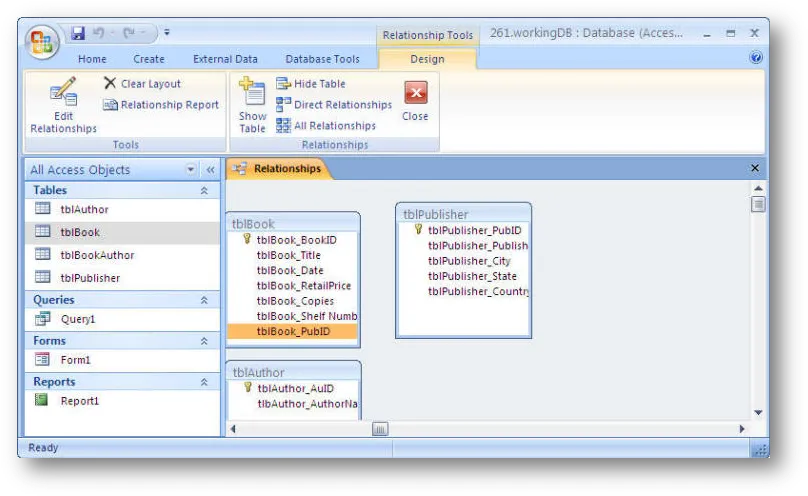The width and height of the screenshot is (808, 496).
Task: Click the Relationships document tab
Action: point(279,168)
